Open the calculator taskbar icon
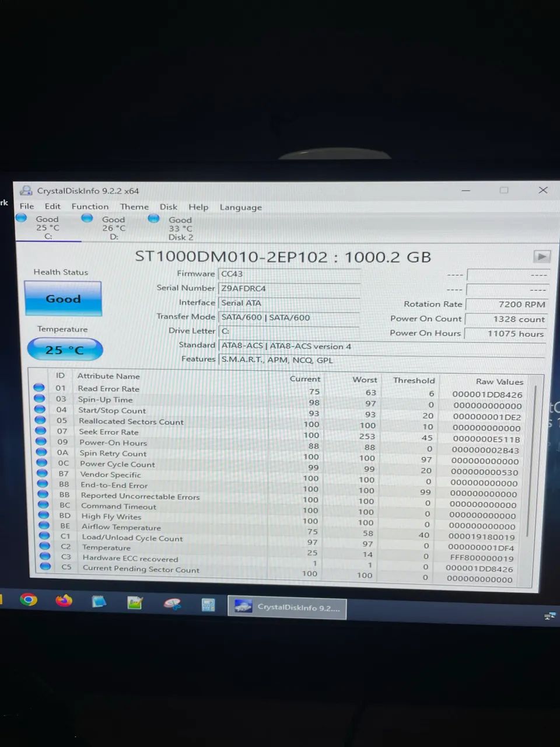This screenshot has width=560, height=747. (x=208, y=605)
